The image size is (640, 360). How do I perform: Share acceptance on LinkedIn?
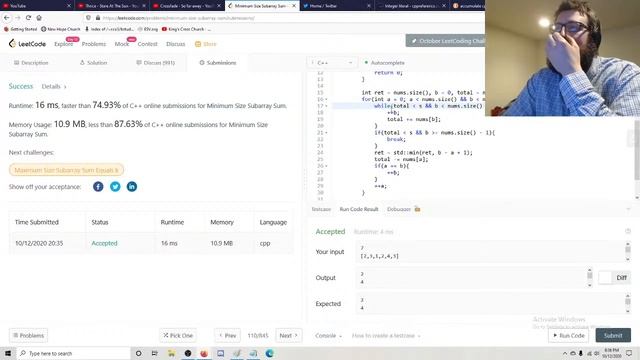pos(132,187)
